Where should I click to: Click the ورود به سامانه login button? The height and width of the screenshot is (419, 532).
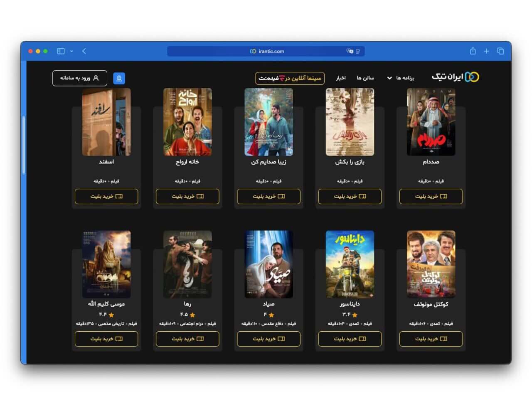(x=80, y=78)
